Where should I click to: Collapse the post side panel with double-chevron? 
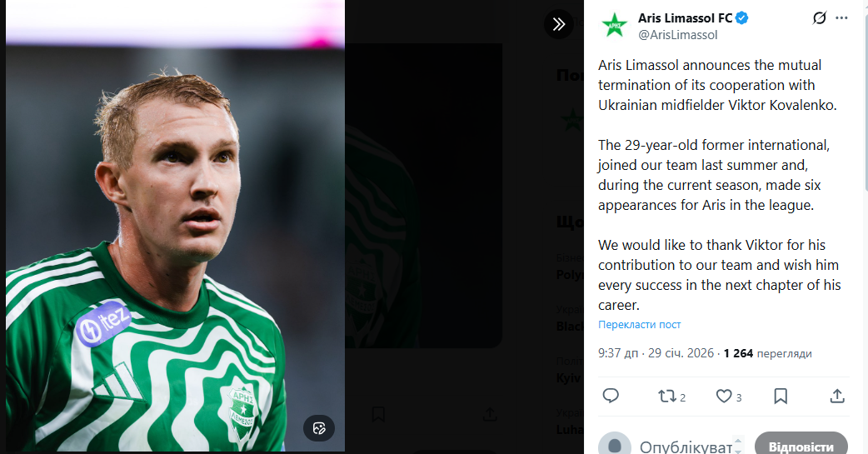click(559, 24)
